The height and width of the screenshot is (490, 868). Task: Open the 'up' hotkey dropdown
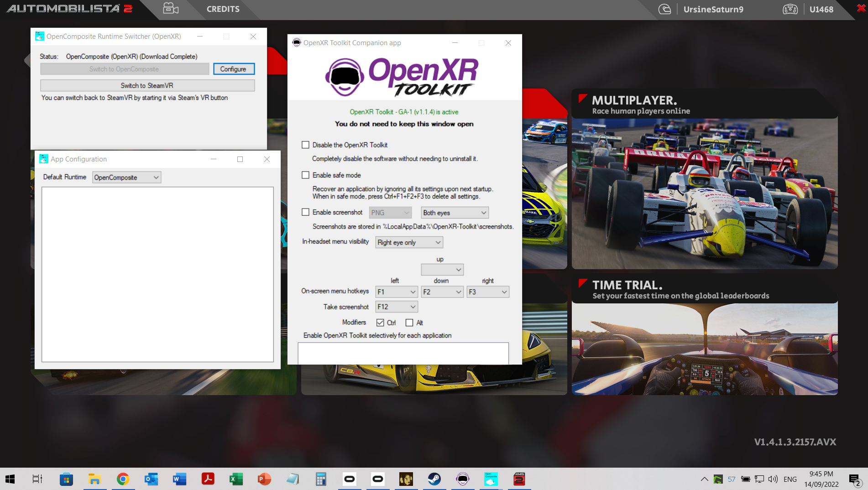[442, 270]
